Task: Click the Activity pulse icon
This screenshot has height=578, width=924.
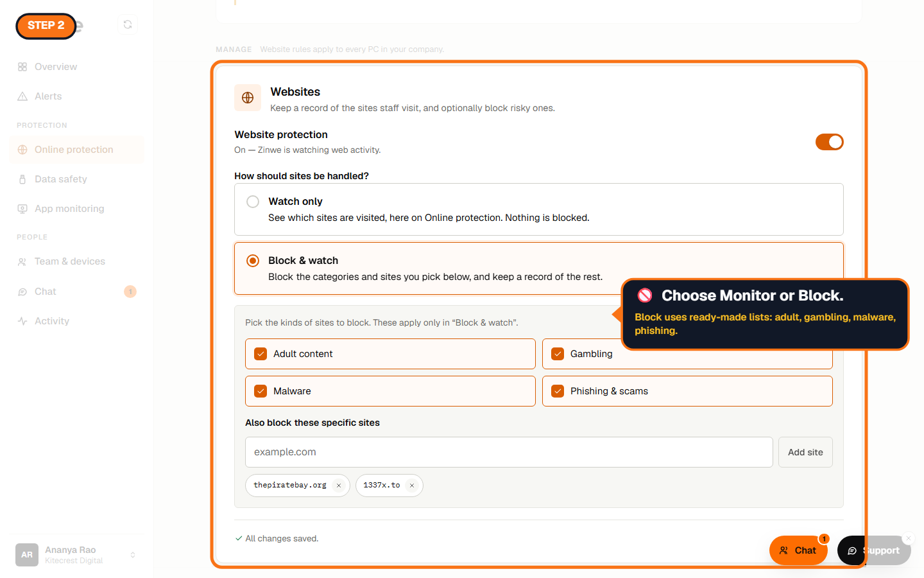Action: [x=22, y=321]
